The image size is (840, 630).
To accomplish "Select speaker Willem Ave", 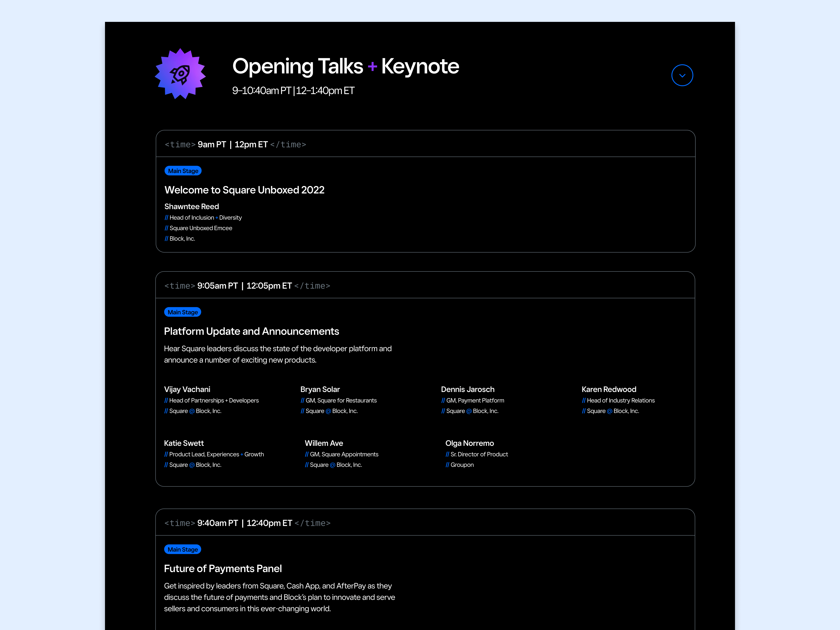I will pyautogui.click(x=324, y=443).
